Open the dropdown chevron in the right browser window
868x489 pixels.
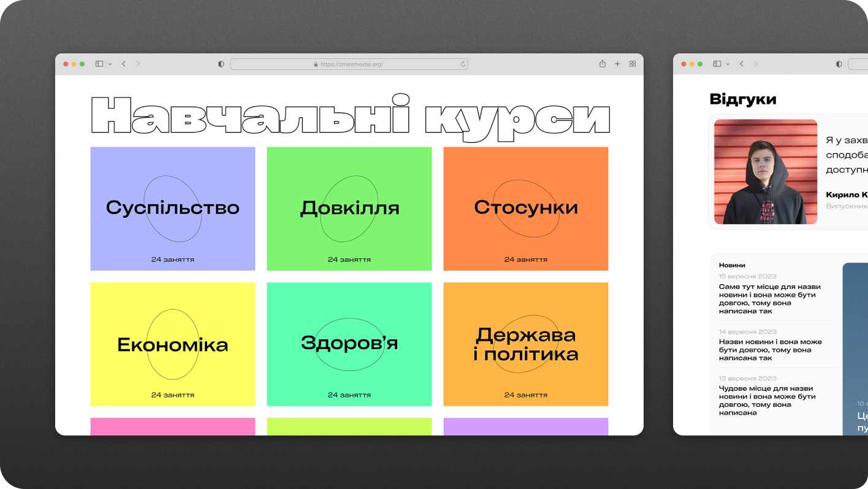click(x=729, y=63)
